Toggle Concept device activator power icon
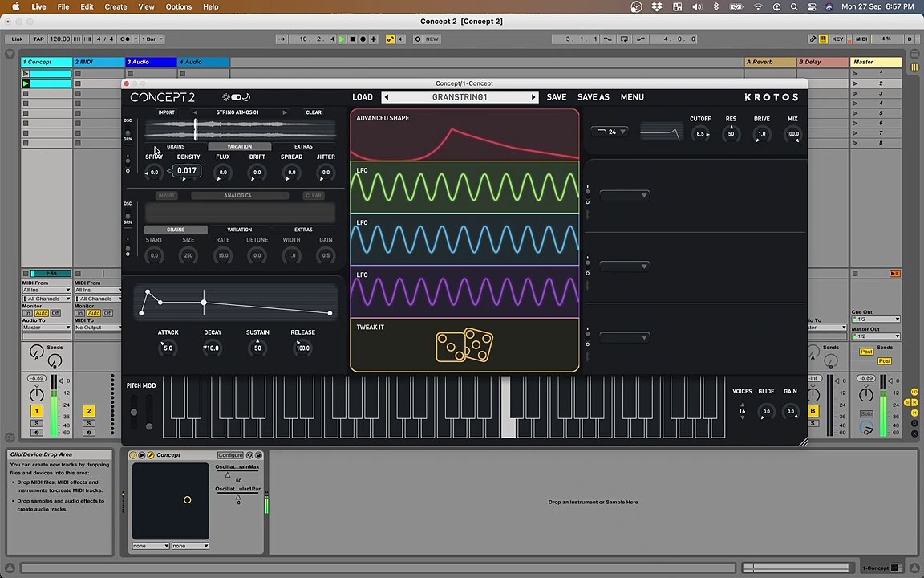This screenshot has width=924, height=578. click(x=133, y=455)
